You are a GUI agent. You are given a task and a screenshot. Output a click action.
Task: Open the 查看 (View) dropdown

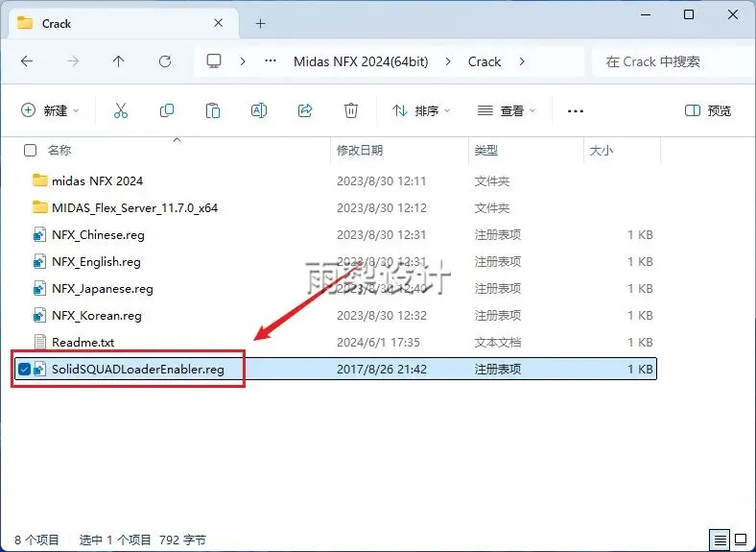click(507, 111)
